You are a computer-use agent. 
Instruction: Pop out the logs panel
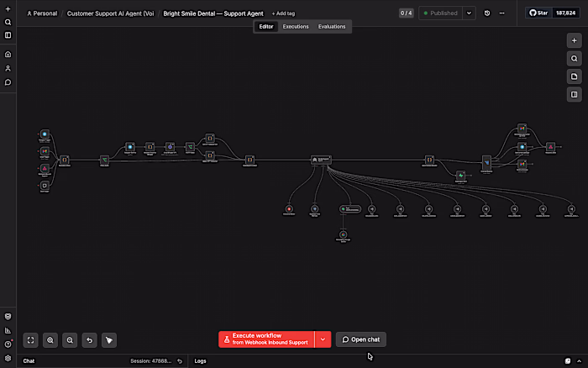click(x=568, y=361)
